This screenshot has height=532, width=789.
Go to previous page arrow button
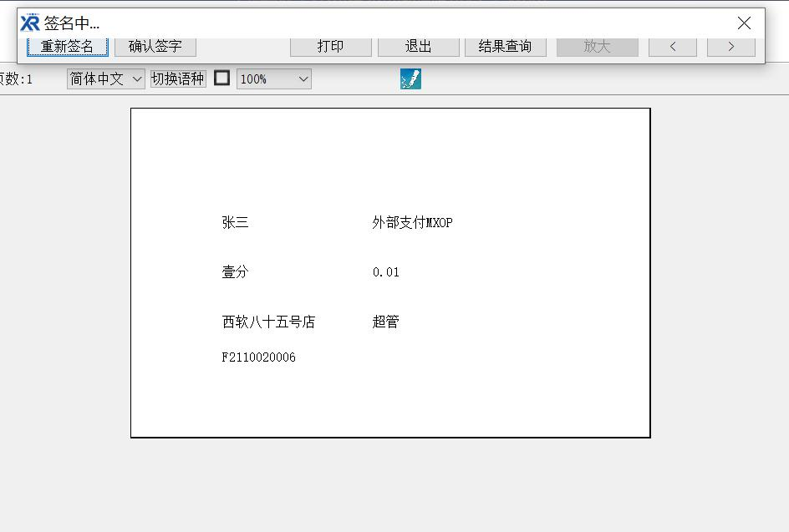[673, 47]
